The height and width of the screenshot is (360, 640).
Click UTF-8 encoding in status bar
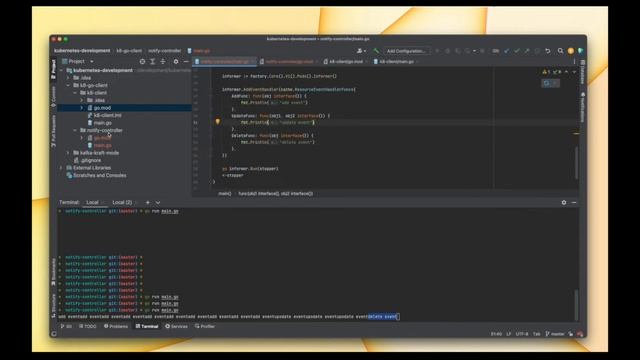[522, 334]
